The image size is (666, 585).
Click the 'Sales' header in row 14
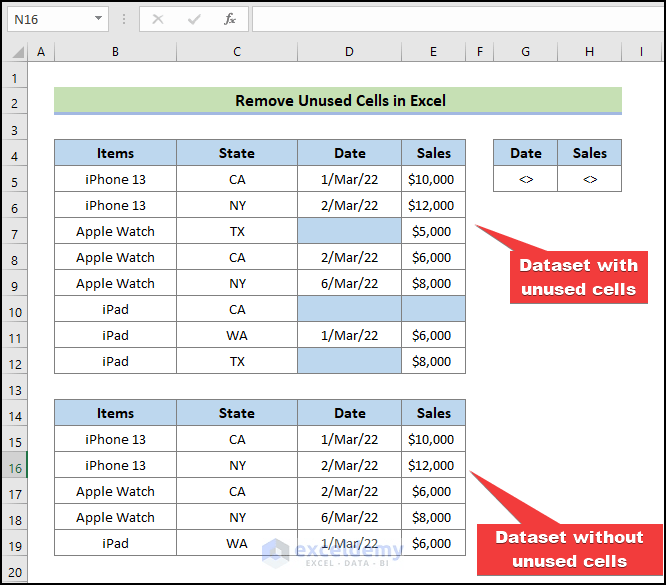tap(433, 413)
